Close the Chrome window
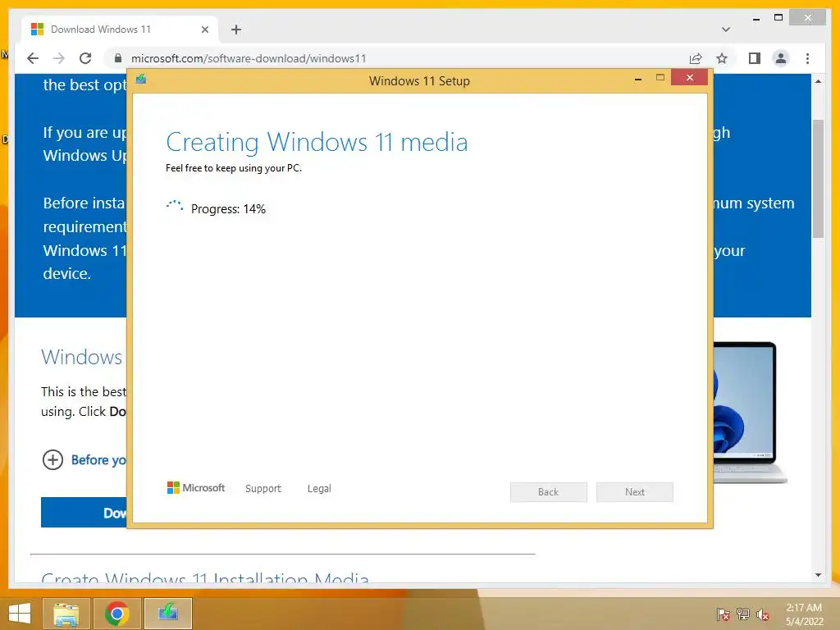 [x=808, y=18]
